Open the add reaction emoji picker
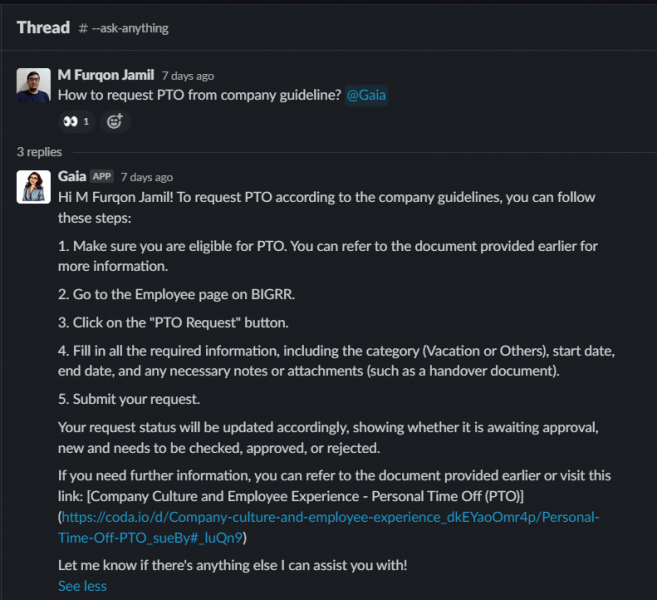The image size is (657, 600). coord(115,122)
